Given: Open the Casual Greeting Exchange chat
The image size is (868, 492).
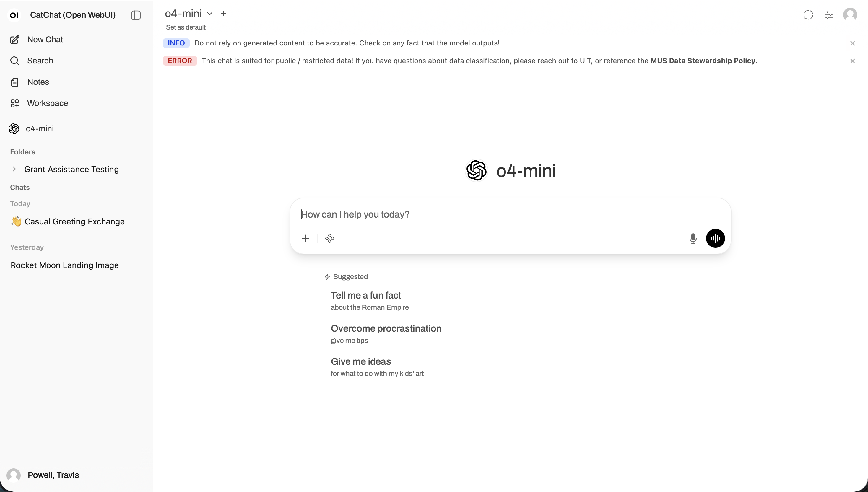Looking at the screenshot, I should (x=75, y=221).
